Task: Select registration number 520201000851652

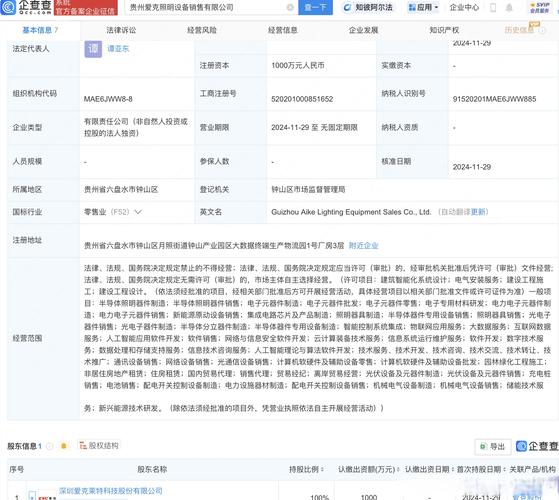Action: pyautogui.click(x=302, y=99)
